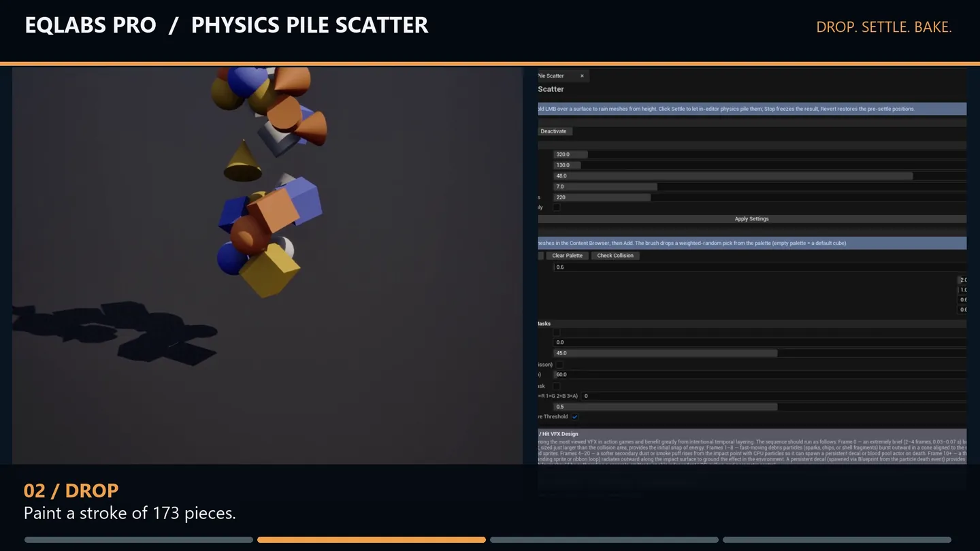
Task: Click the blue hint mentioning Content Browser
Action: pos(752,243)
